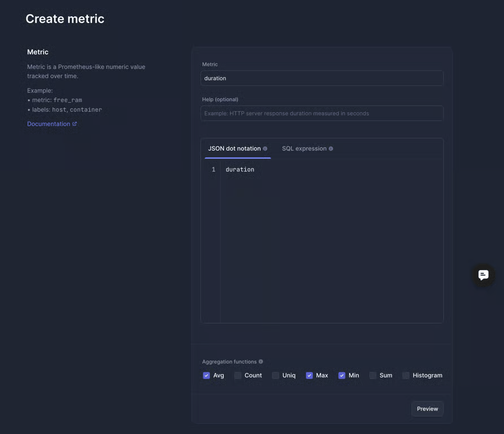Switch to the SQL expression tab
This screenshot has height=434, width=504.
click(308, 149)
